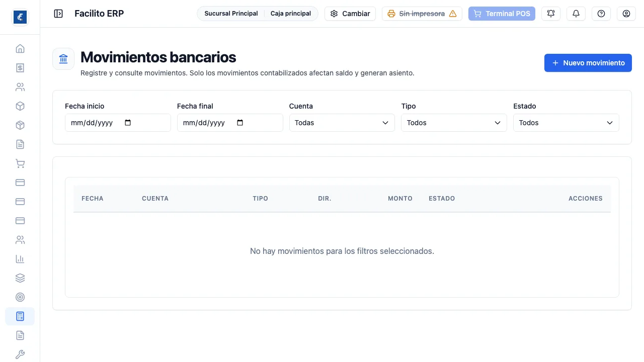The width and height of the screenshot is (644, 362).
Task: Expand the Tipo filter dropdown
Action: [x=454, y=123]
